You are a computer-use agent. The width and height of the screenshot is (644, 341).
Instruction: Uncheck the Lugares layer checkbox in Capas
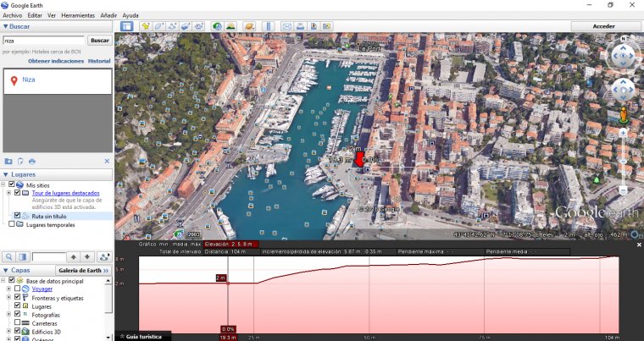(x=17, y=305)
